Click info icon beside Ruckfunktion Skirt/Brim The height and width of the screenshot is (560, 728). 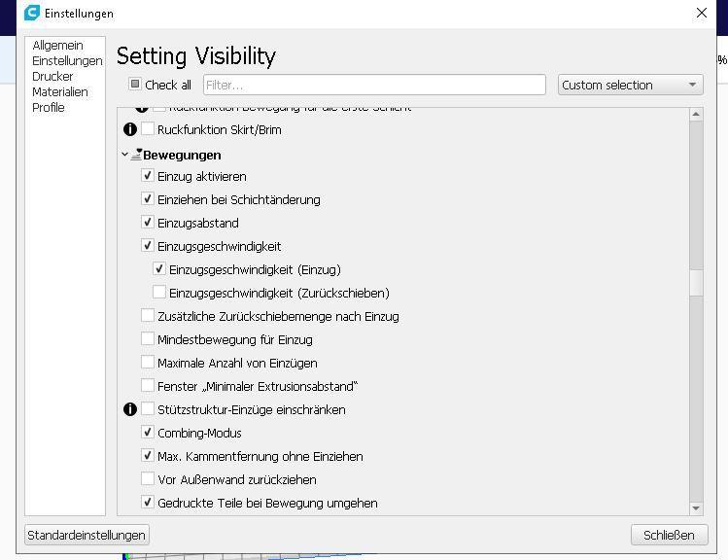pyautogui.click(x=130, y=129)
